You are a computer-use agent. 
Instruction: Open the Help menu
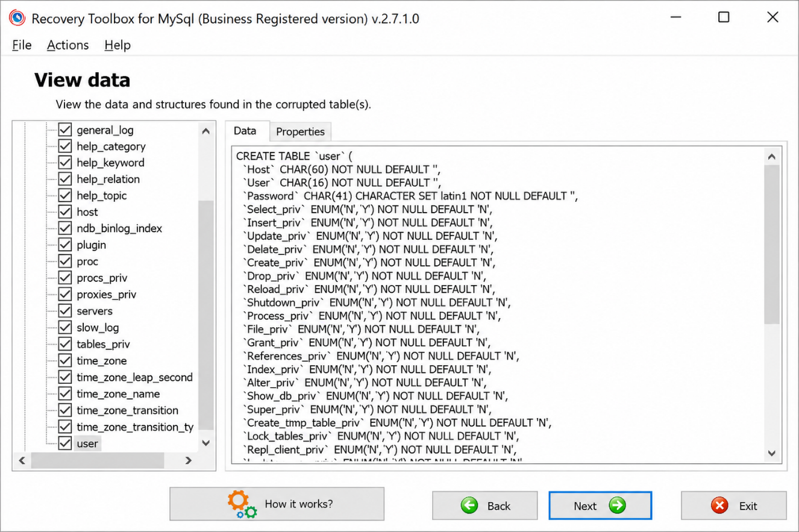tap(117, 45)
